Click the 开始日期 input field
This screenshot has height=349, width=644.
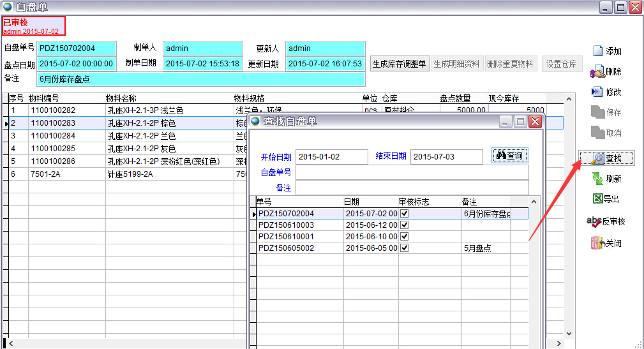coord(332,157)
